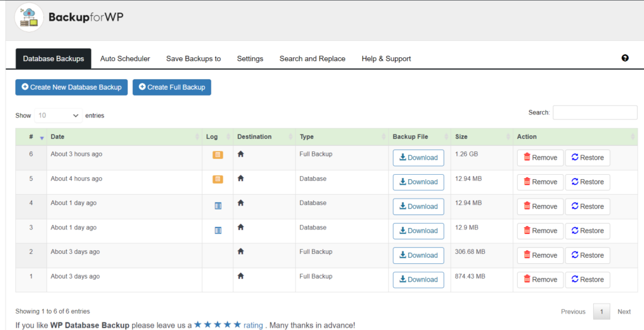Click 'Showing 1 to 6 of 6 entries' text
Image resolution: width=644 pixels, height=330 pixels.
coord(53,312)
